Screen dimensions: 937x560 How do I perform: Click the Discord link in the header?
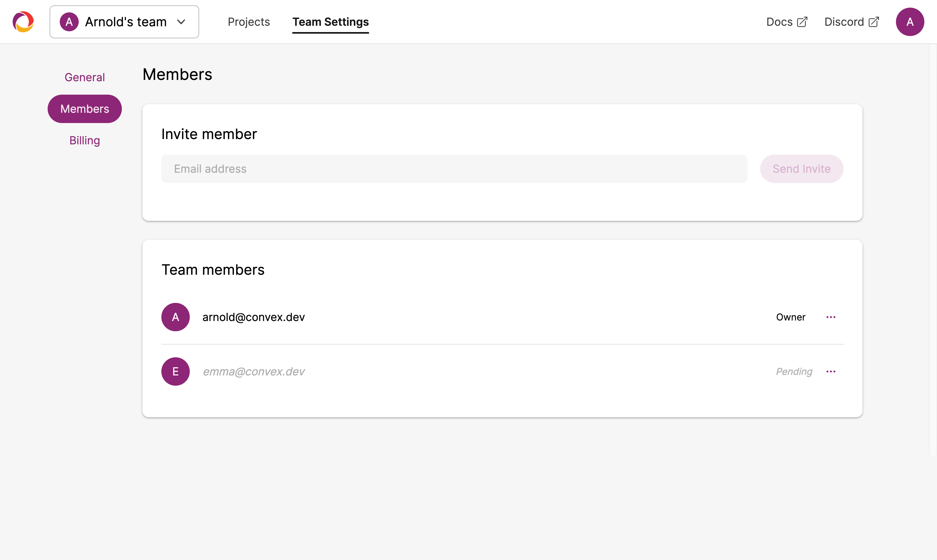point(844,22)
